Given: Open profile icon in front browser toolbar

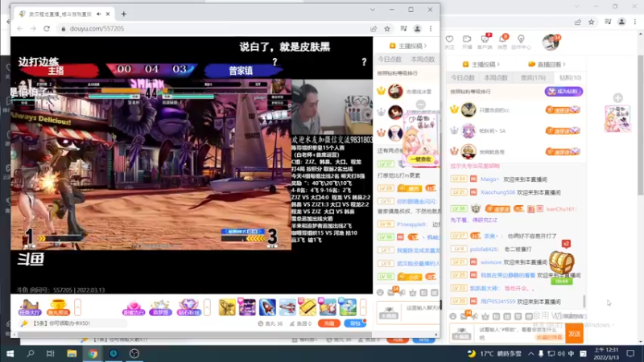Looking at the screenshot, I should point(417,29).
